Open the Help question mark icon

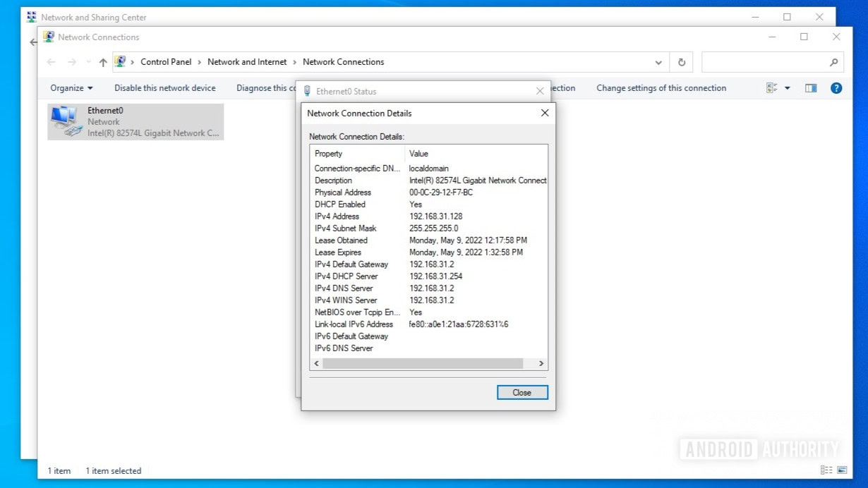tap(836, 88)
